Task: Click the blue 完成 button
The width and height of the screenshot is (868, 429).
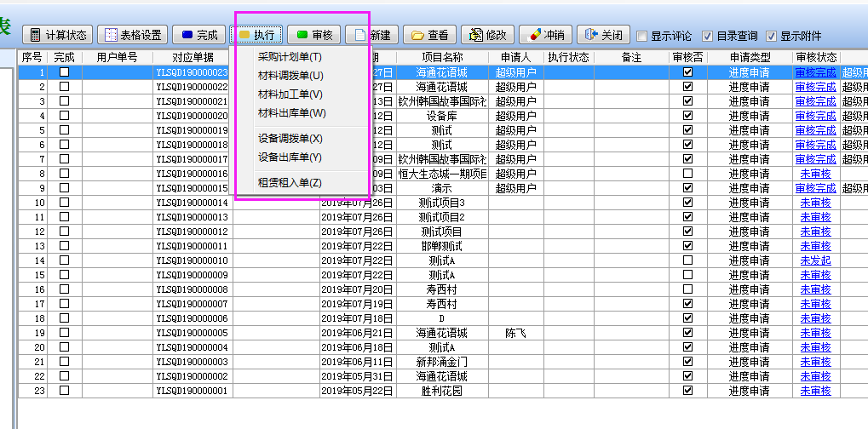Action: pyautogui.click(x=198, y=35)
